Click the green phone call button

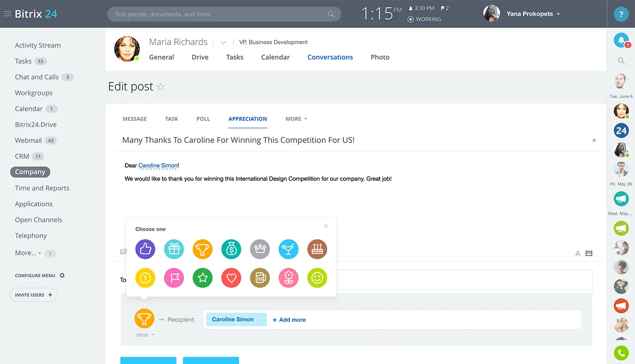(621, 352)
